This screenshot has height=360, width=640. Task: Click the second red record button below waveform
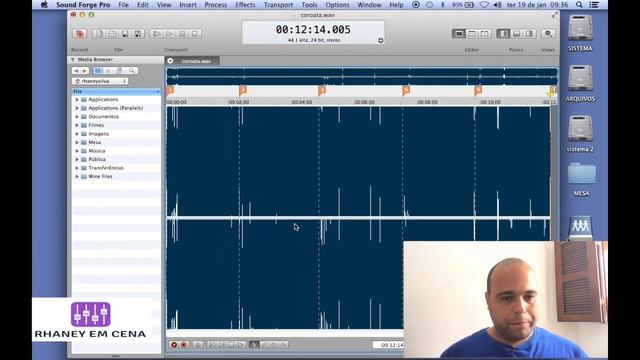[x=184, y=345]
